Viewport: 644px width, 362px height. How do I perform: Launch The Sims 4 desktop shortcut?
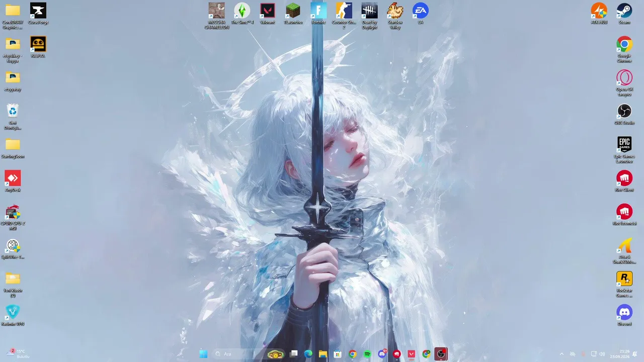[242, 14]
